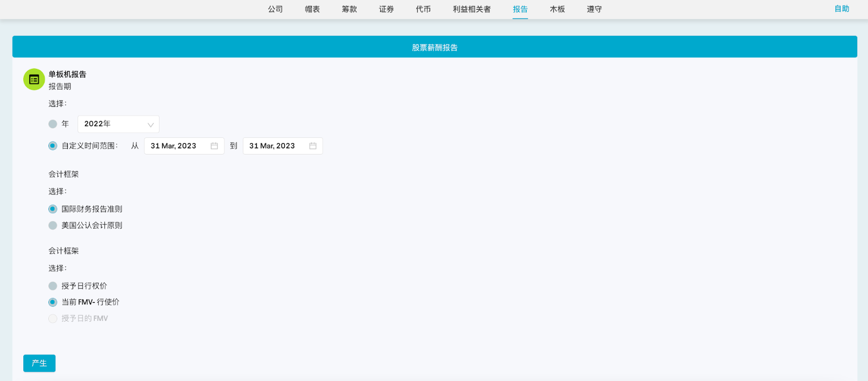
Task: Open the 证券 menu tab
Action: point(386,9)
